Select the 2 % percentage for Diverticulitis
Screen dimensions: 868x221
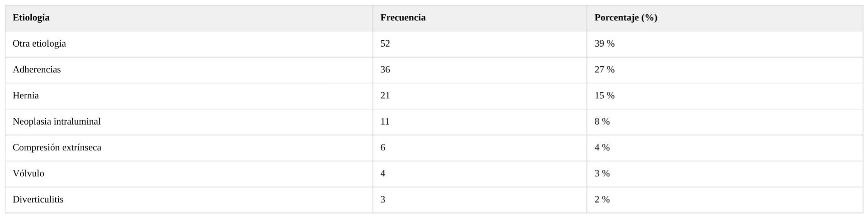point(602,200)
